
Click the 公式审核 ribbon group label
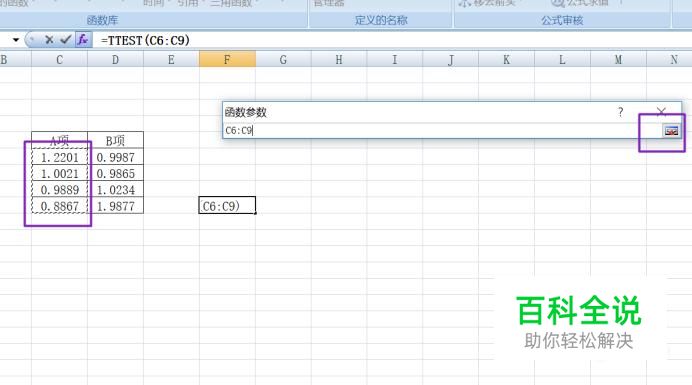562,20
